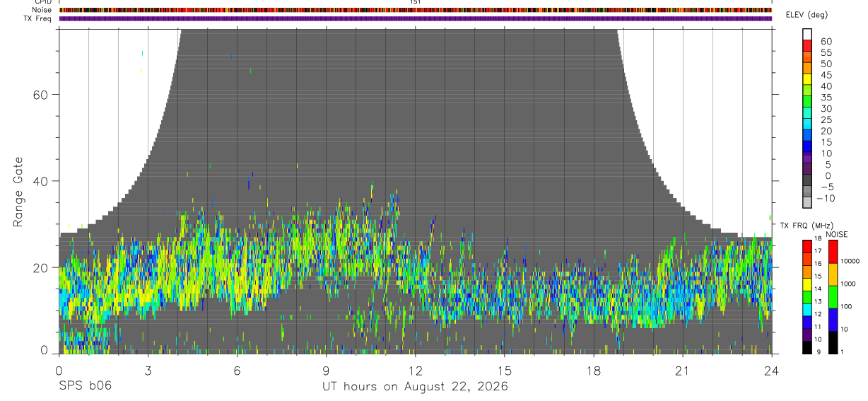Viewport: 868px width, 401px height.
Task: Click the black 9 MHz TX frequency swatch
Action: click(x=807, y=347)
